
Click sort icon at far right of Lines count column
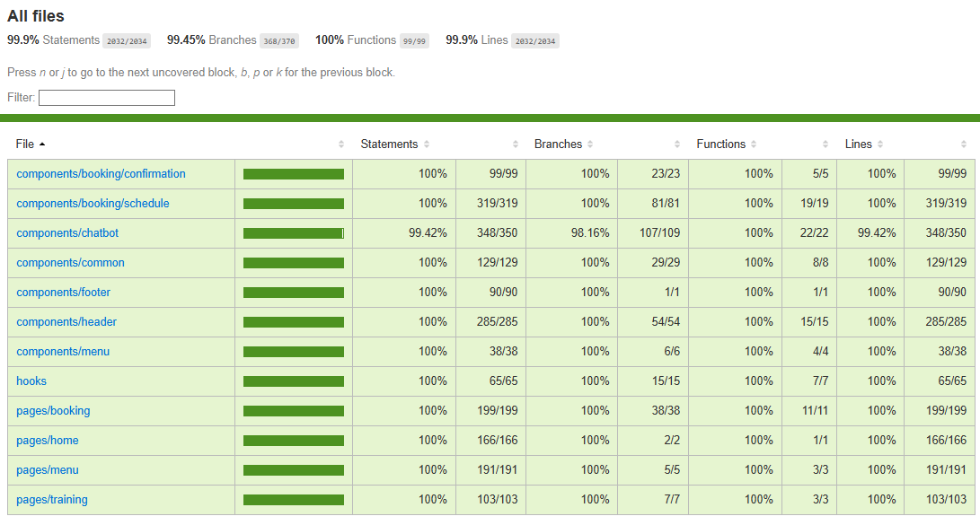(x=964, y=144)
